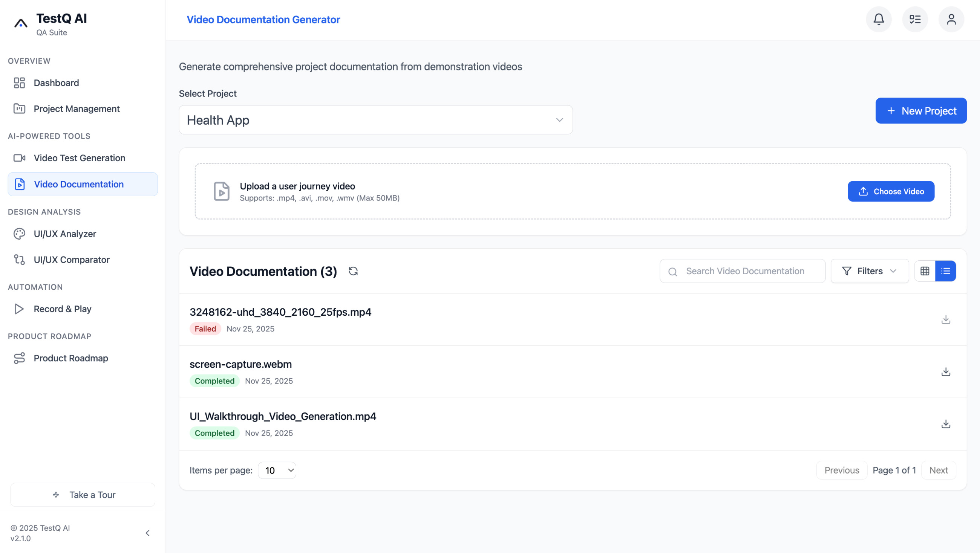Navigate to the Dashboard section
Viewport: 980px width, 553px height.
tap(56, 82)
